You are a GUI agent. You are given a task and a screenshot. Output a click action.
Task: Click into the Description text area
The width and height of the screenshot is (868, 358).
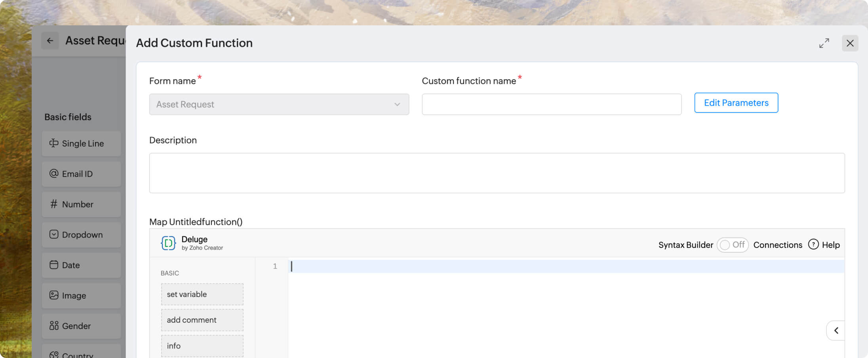(x=497, y=173)
